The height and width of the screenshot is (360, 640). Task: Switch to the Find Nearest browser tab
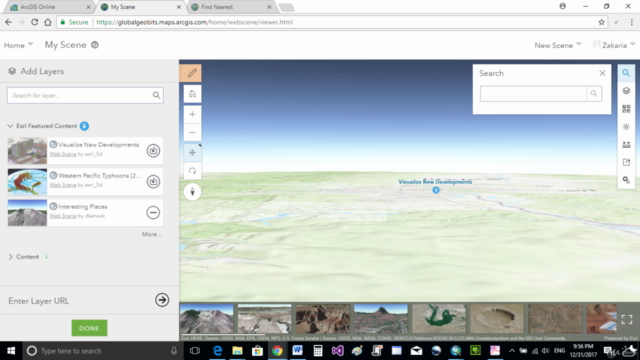231,7
